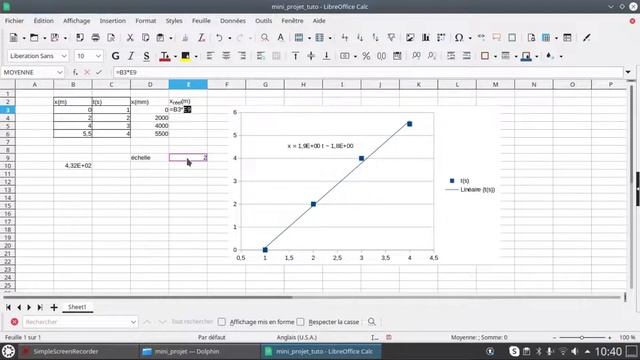Click the Freeze rows and columns icon

click(x=546, y=38)
